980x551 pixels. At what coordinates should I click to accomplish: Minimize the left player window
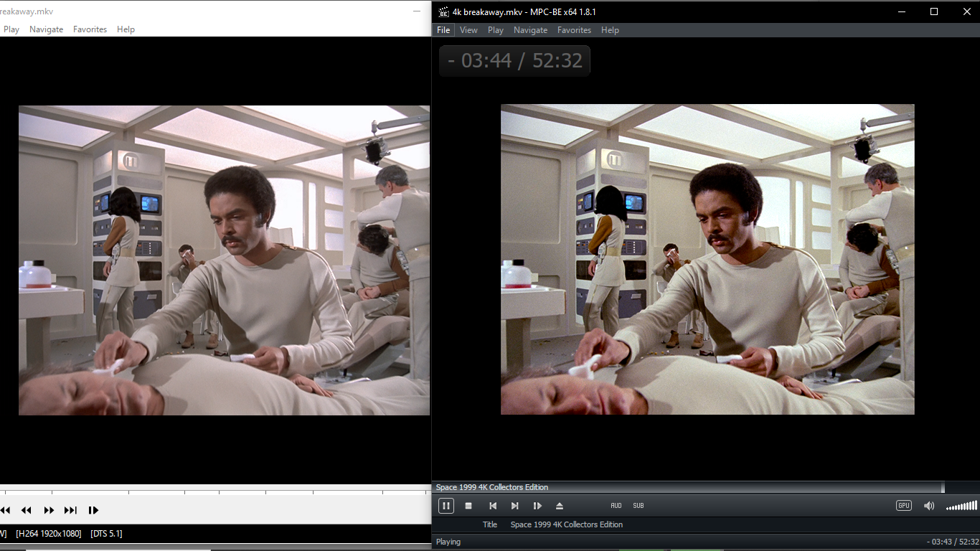click(417, 11)
